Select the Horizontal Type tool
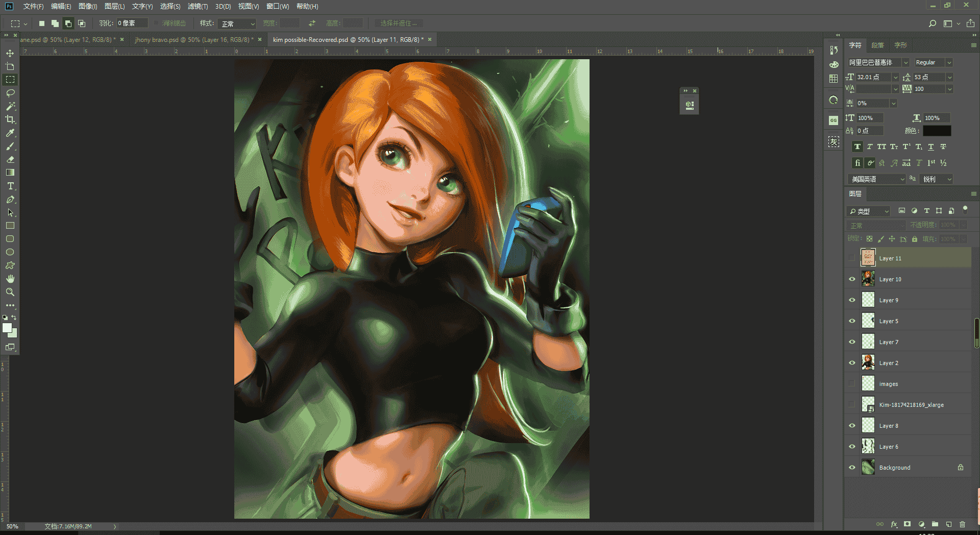This screenshot has height=535, width=980. pyautogui.click(x=10, y=186)
